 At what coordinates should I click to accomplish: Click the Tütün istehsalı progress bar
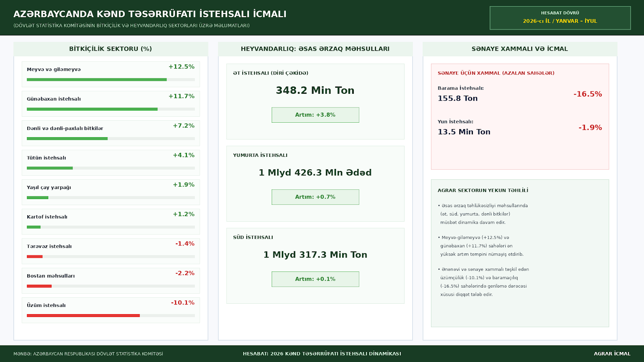coord(111,168)
